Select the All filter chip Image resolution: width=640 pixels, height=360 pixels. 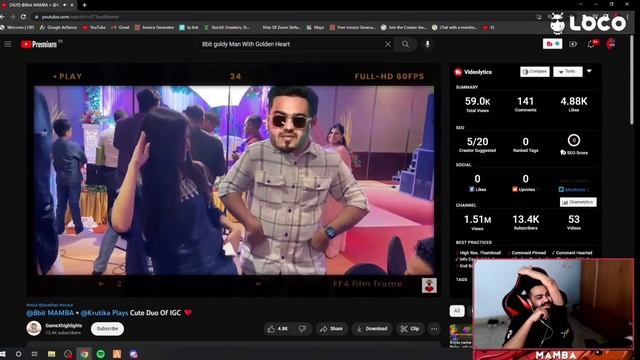click(x=457, y=311)
